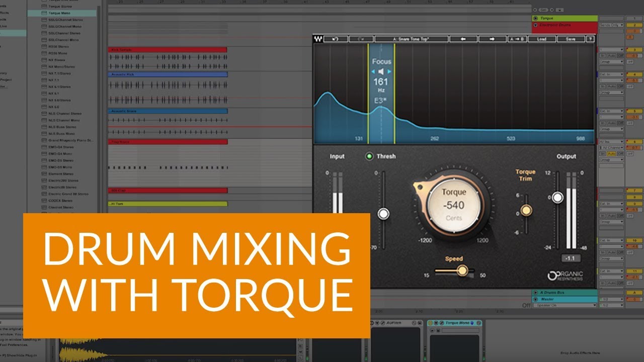Click the Element Stereo plugin icon
The width and height of the screenshot is (644, 362).
click(x=44, y=174)
